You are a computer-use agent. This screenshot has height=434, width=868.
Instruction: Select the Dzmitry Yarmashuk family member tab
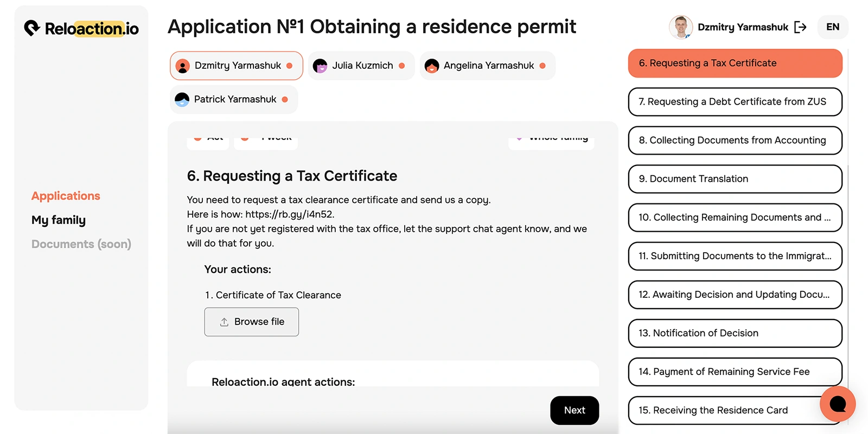click(237, 66)
